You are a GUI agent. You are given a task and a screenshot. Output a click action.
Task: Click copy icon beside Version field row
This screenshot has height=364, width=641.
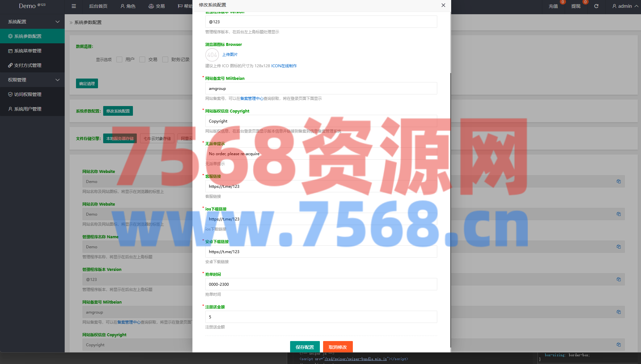point(618,279)
